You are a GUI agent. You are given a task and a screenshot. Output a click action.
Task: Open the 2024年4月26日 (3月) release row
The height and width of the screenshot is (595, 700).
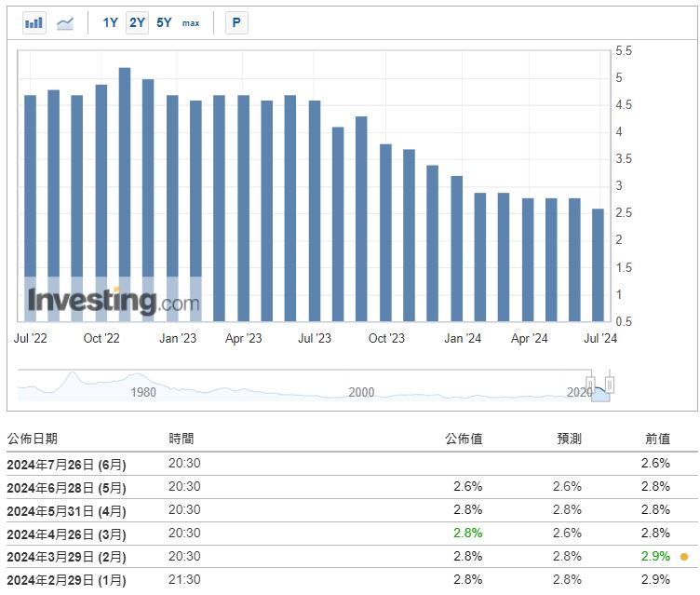pyautogui.click(x=68, y=534)
